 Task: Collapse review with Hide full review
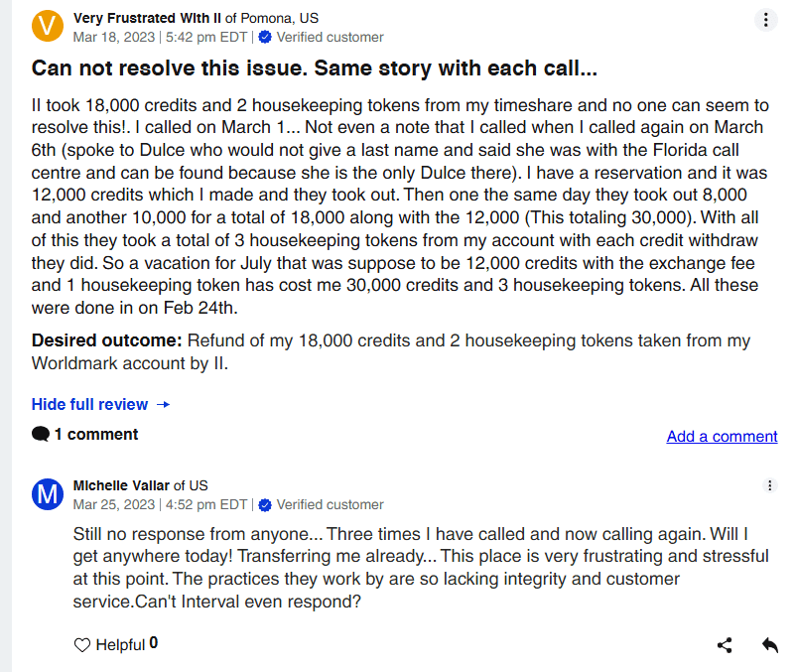(89, 404)
